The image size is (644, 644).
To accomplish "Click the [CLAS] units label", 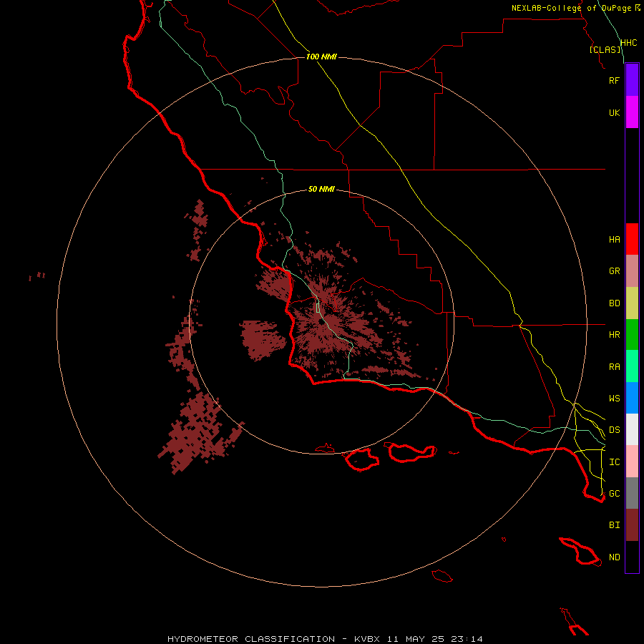I will click(x=605, y=49).
